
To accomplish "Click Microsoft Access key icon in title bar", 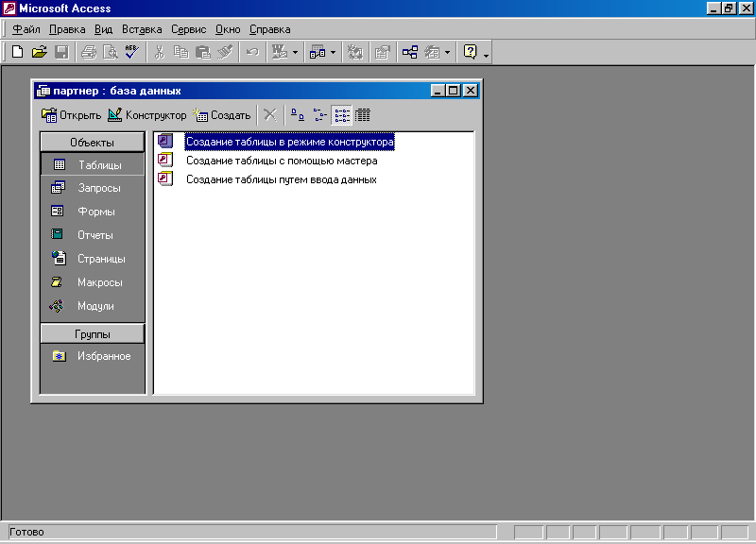I will pos(9,8).
